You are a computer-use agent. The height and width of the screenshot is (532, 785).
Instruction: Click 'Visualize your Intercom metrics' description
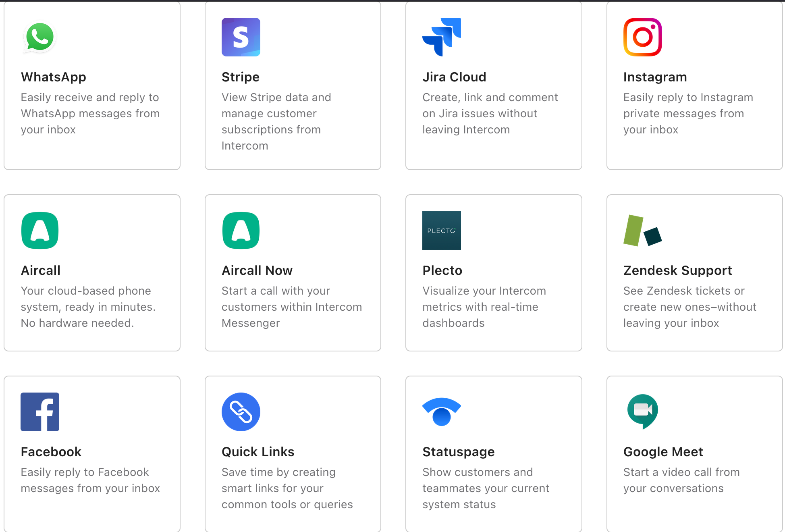click(x=484, y=307)
